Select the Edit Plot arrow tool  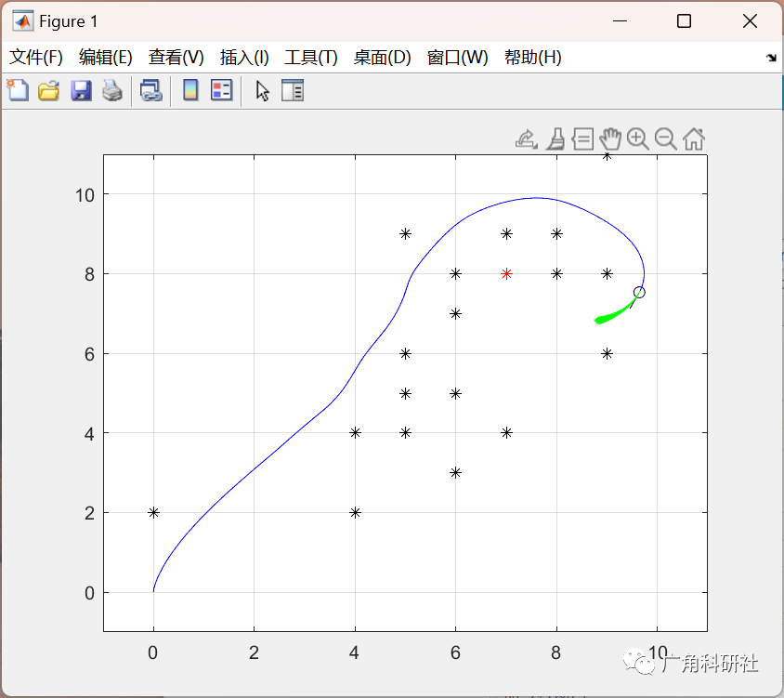tap(263, 91)
